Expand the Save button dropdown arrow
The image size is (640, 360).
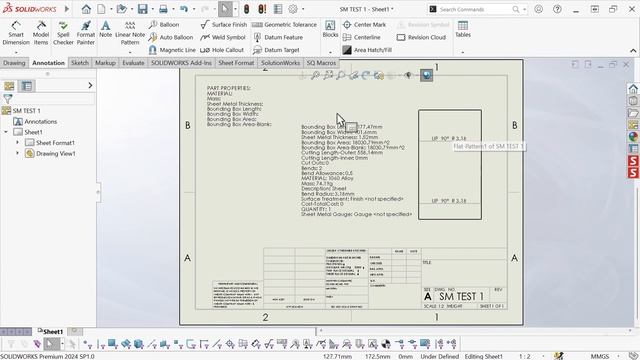tap(152, 9)
